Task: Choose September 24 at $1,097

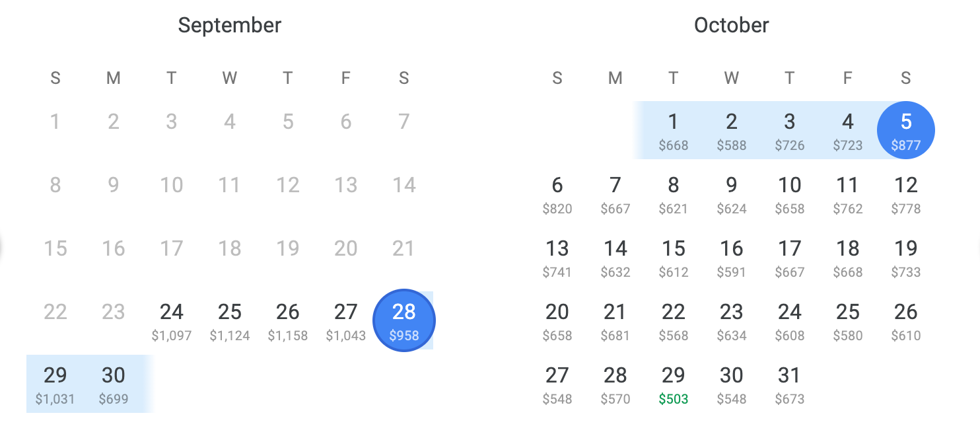Action: point(172,320)
